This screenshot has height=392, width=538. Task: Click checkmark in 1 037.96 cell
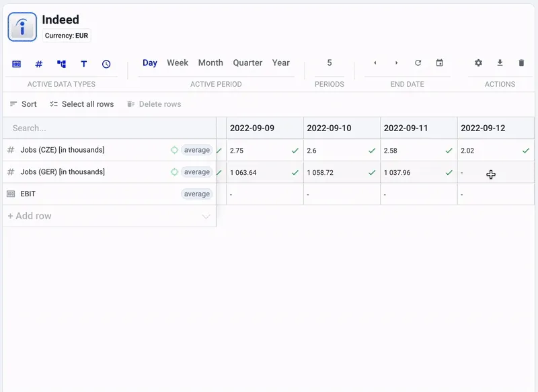(x=449, y=173)
